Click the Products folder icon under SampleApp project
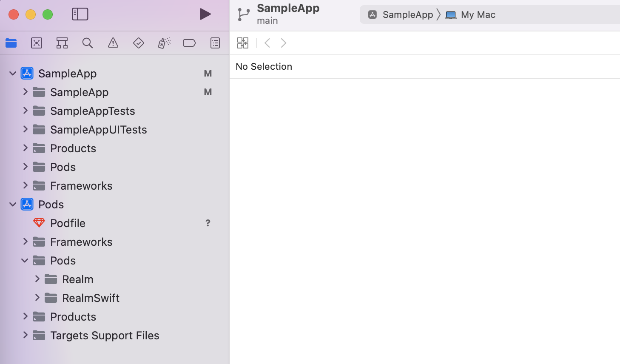 tap(39, 148)
